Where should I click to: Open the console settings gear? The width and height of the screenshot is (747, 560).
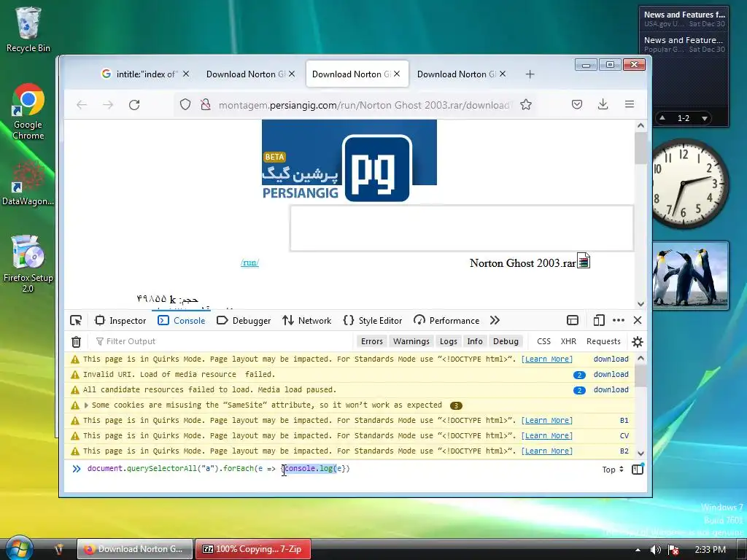(x=638, y=341)
